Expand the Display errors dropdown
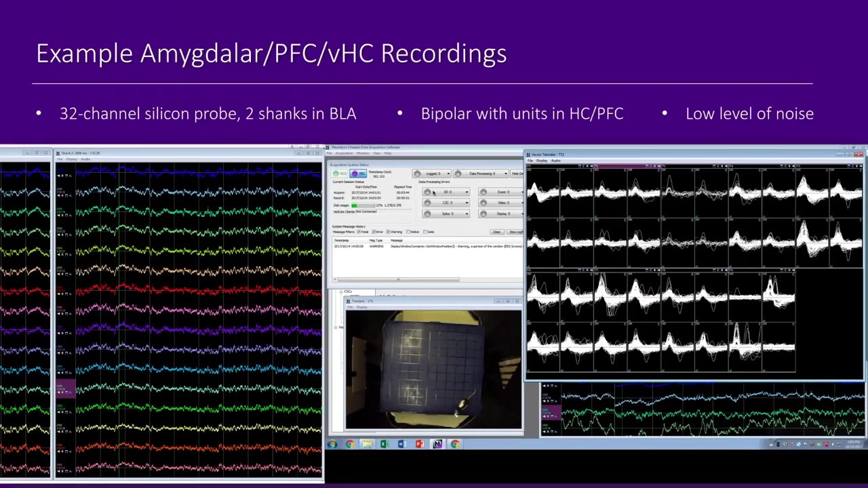Image resolution: width=868 pixels, height=488 pixels. [501, 213]
